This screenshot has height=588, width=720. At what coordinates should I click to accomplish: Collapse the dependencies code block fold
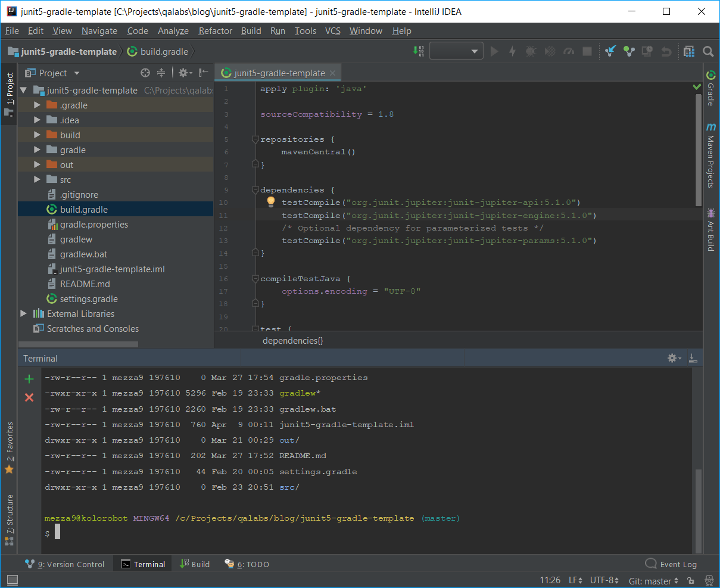[x=255, y=190]
